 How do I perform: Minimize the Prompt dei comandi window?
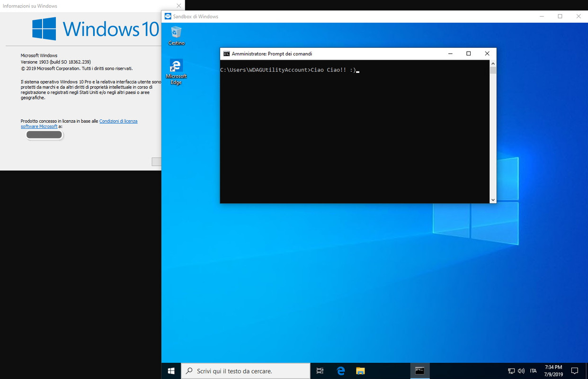(450, 54)
